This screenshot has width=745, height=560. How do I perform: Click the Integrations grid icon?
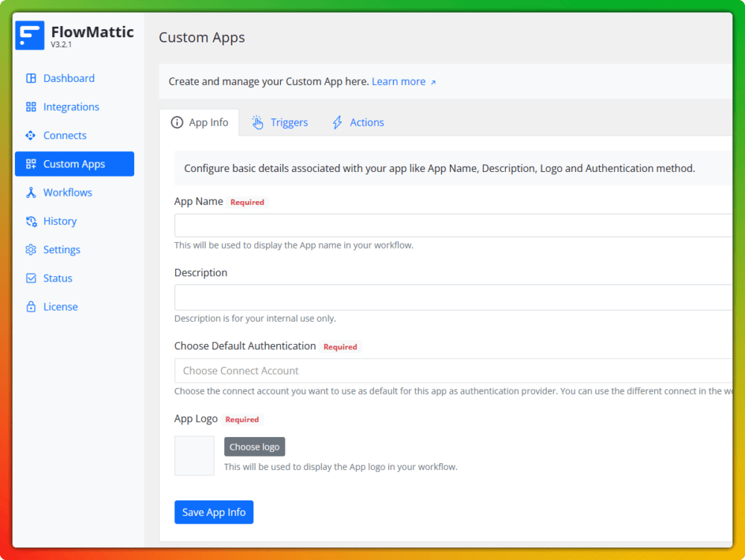pyautogui.click(x=31, y=107)
